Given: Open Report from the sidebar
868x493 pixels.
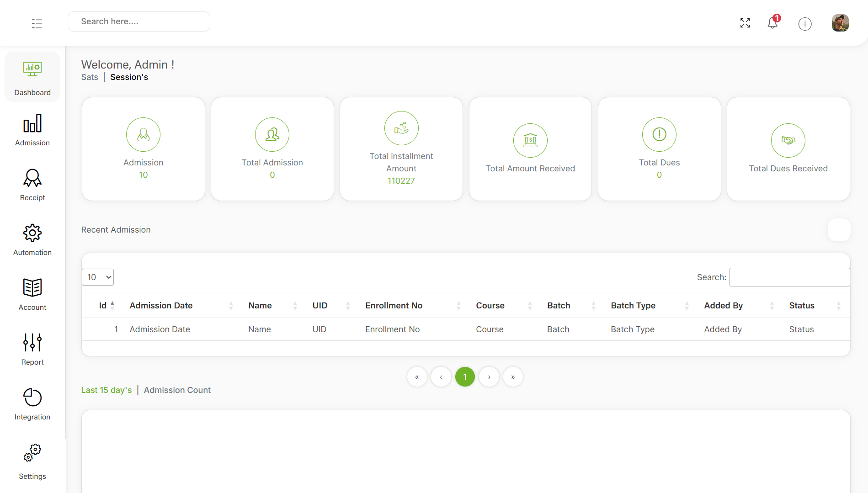Looking at the screenshot, I should 32,350.
